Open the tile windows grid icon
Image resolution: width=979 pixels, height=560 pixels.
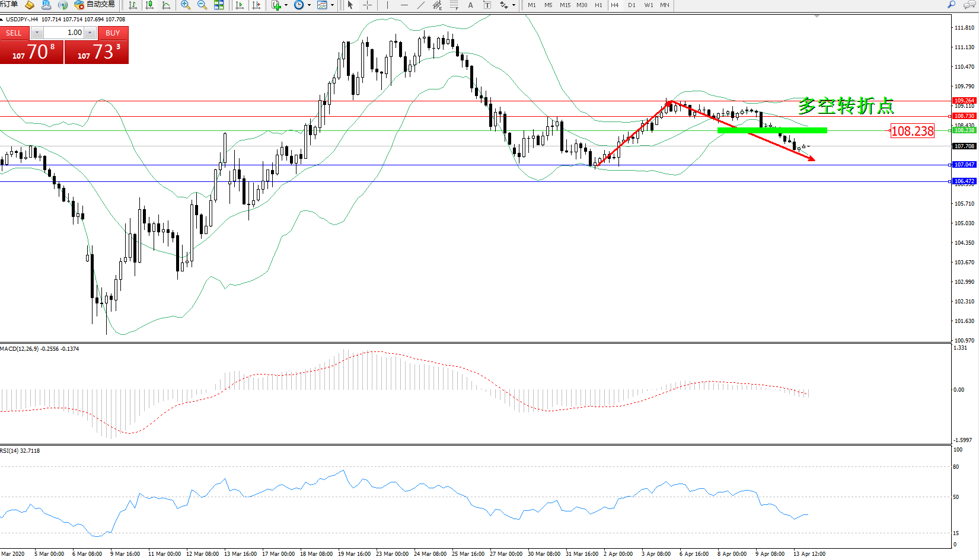219,5
